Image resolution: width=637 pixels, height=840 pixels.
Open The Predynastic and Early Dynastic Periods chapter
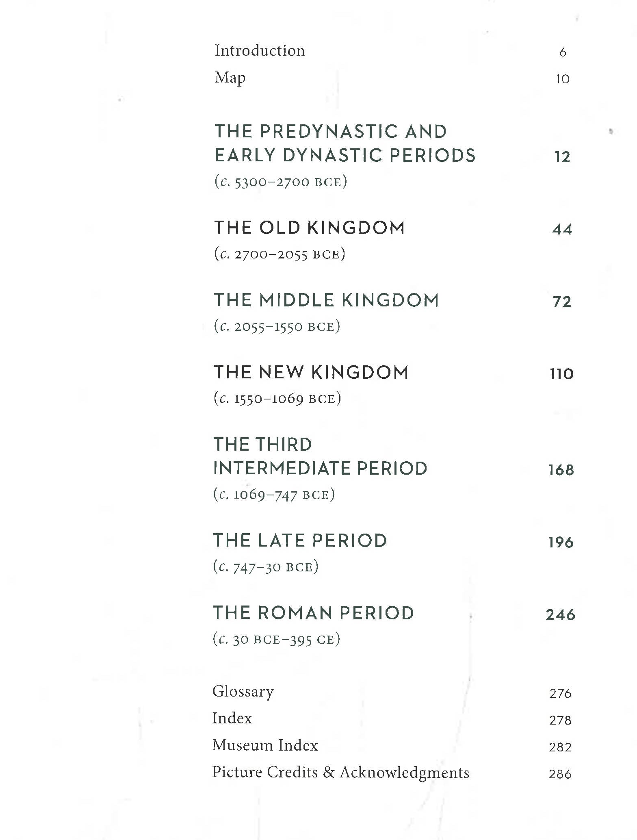point(344,143)
